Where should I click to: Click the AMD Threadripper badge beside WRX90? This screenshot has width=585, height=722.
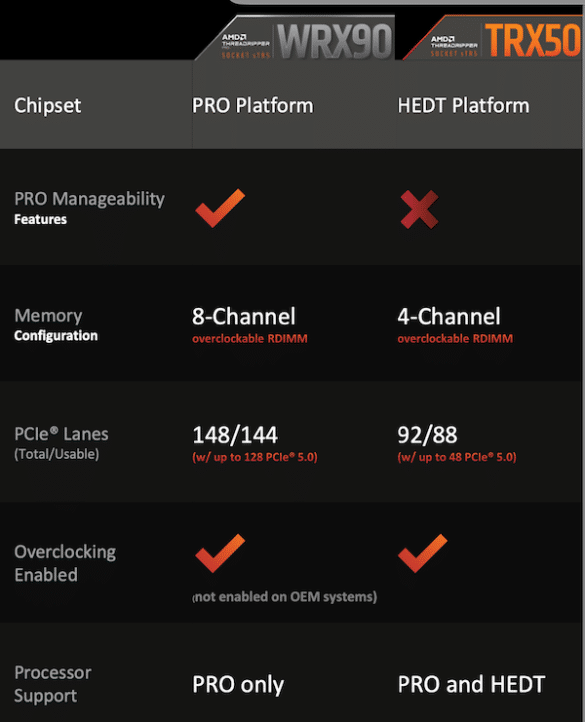246,46
